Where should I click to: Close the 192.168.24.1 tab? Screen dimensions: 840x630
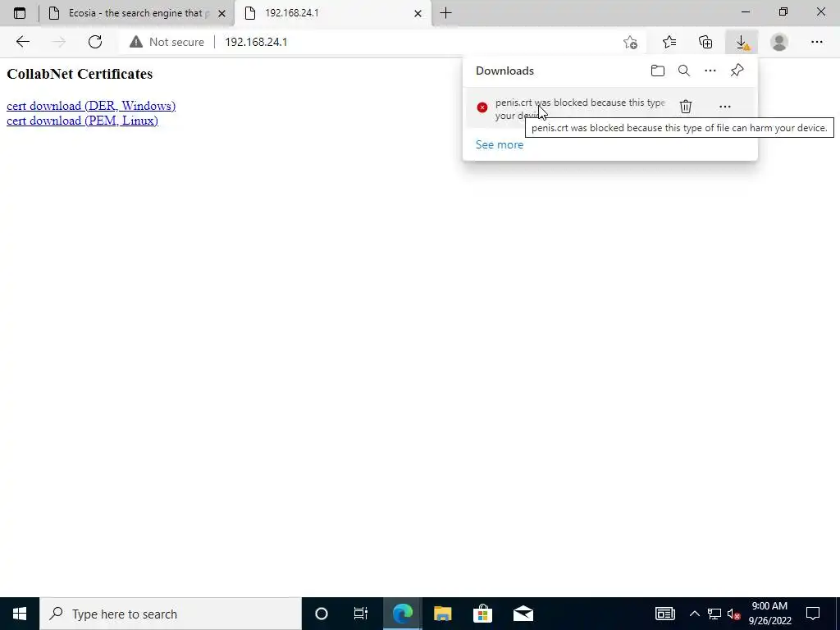(x=418, y=13)
